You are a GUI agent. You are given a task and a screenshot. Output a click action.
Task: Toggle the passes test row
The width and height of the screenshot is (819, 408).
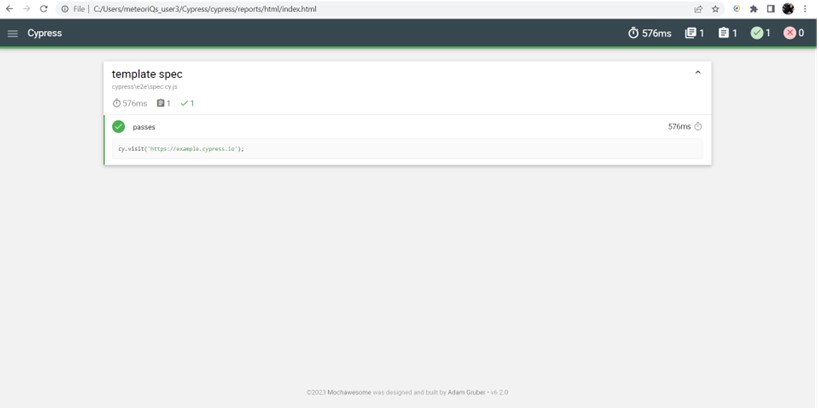[x=407, y=126]
